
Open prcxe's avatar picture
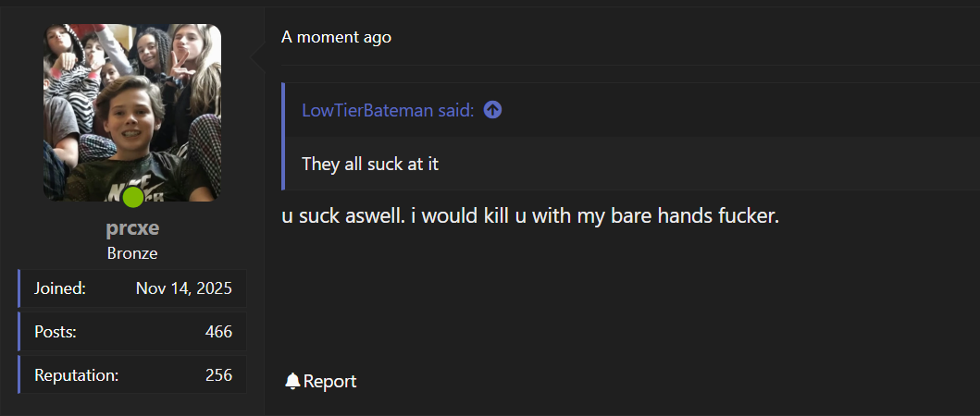coord(132,113)
